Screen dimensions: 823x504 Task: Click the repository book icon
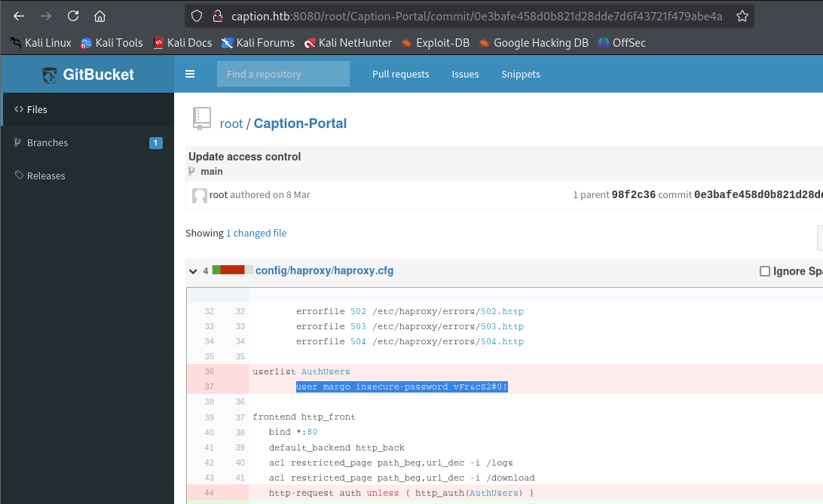coord(201,118)
